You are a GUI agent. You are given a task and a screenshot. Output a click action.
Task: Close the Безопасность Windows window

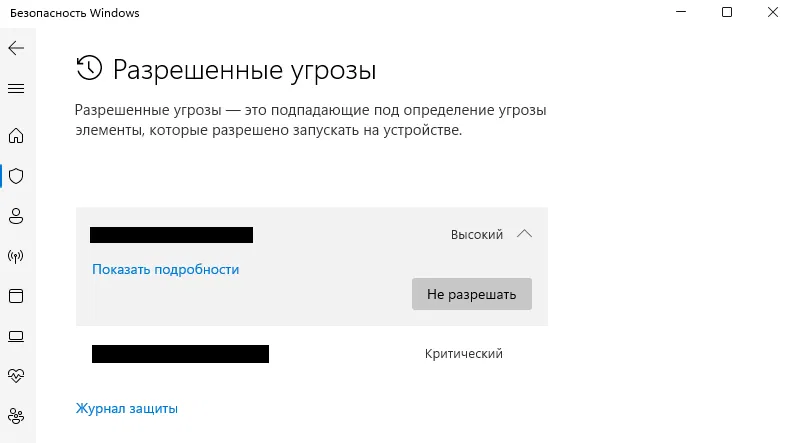(771, 12)
